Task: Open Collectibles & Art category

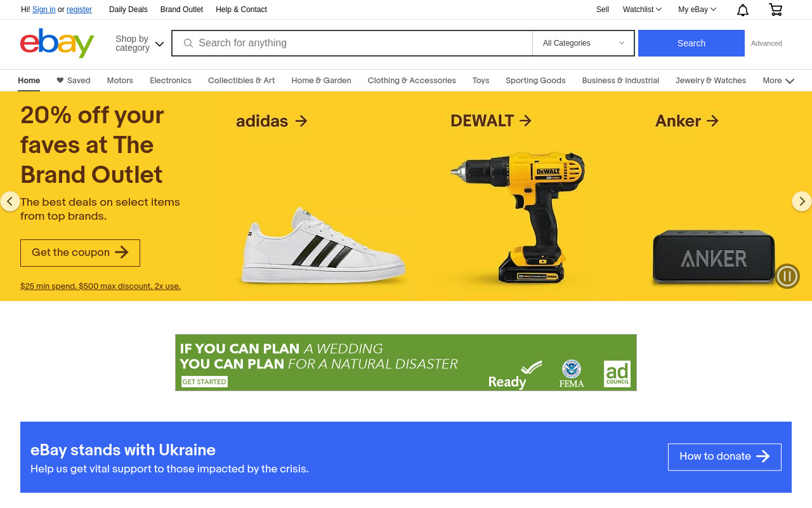Action: tap(242, 81)
